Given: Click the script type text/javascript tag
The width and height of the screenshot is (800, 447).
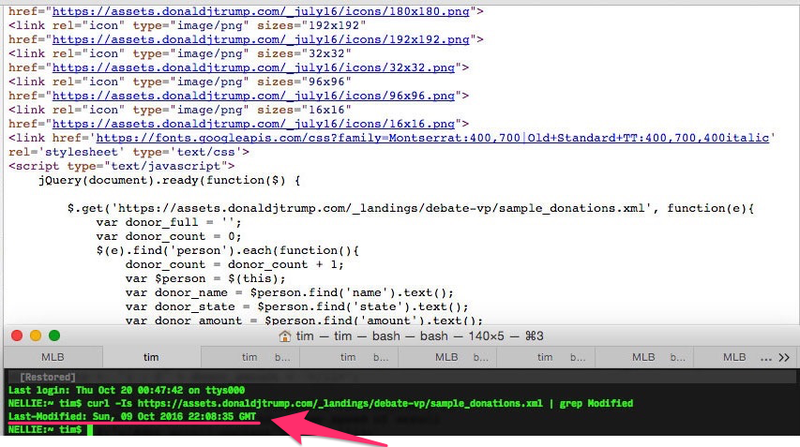Looking at the screenshot, I should (121, 166).
